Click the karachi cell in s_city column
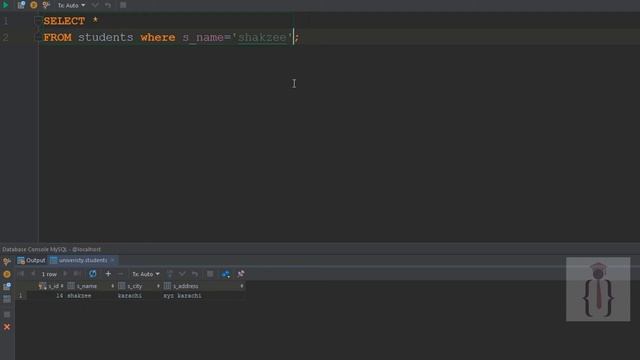640x360 pixels. point(130,296)
